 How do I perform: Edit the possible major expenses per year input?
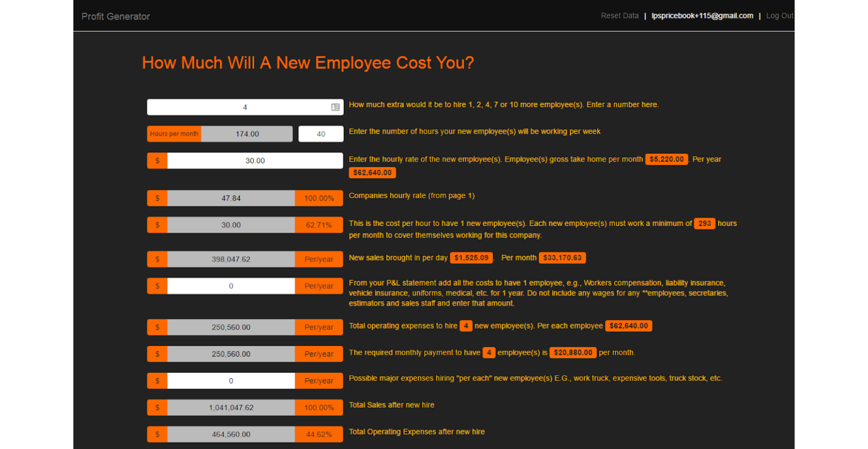[x=231, y=380]
